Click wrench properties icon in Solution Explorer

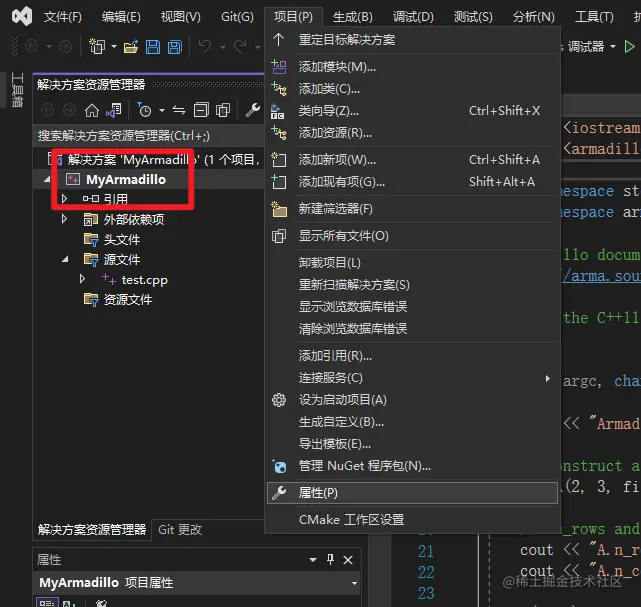253,110
